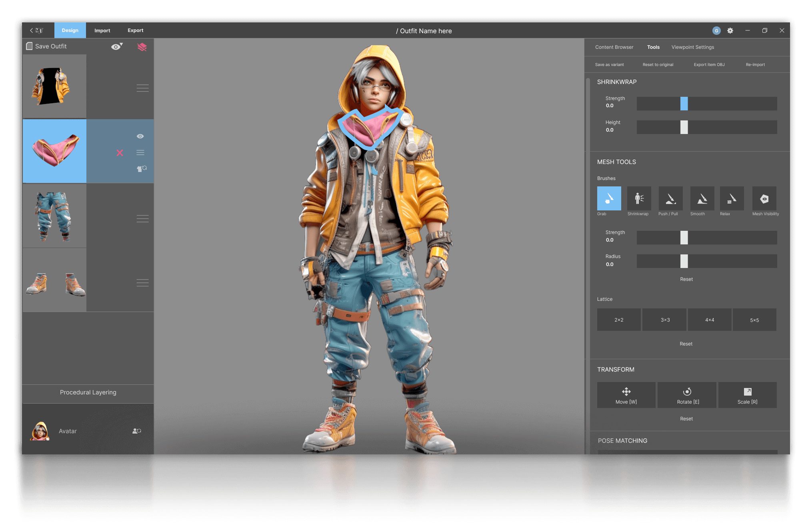Activate the Scale transform tool

coord(747,395)
